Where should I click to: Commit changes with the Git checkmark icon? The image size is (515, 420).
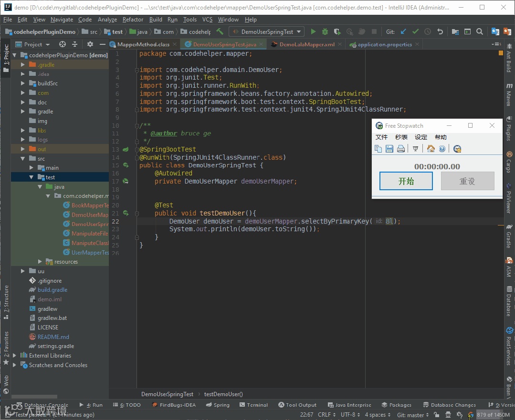point(415,32)
